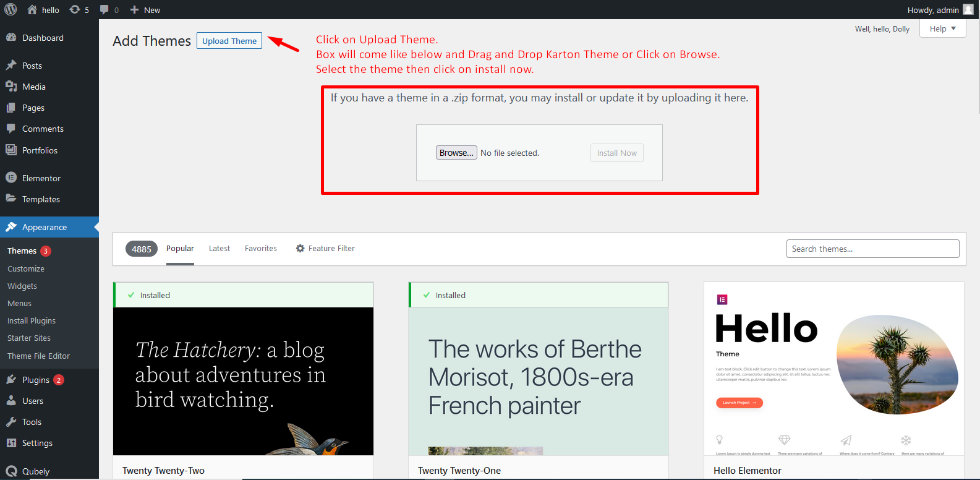Screen dimensions: 980x480
Task: Select the Twenty Twenty-Two theme thumbnail
Action: pyautogui.click(x=243, y=381)
